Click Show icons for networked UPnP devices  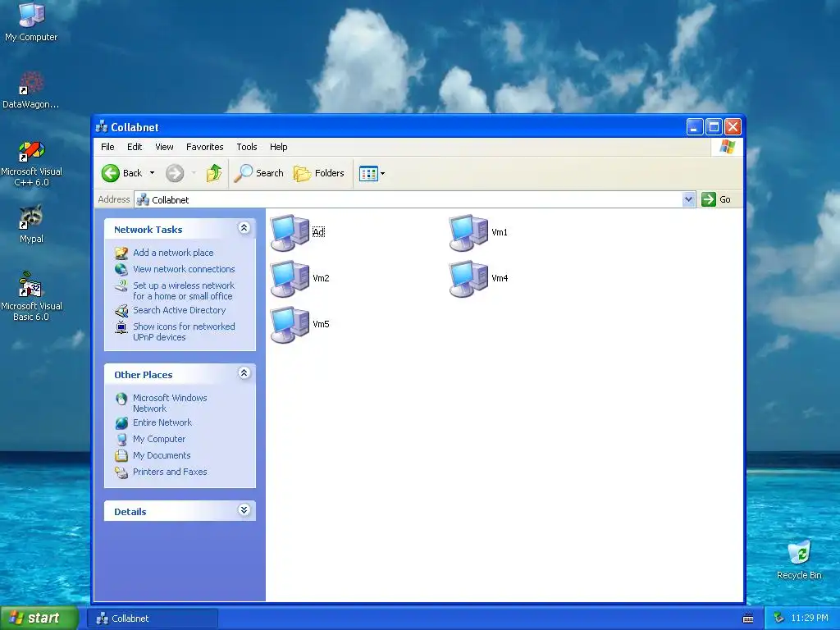[184, 331]
